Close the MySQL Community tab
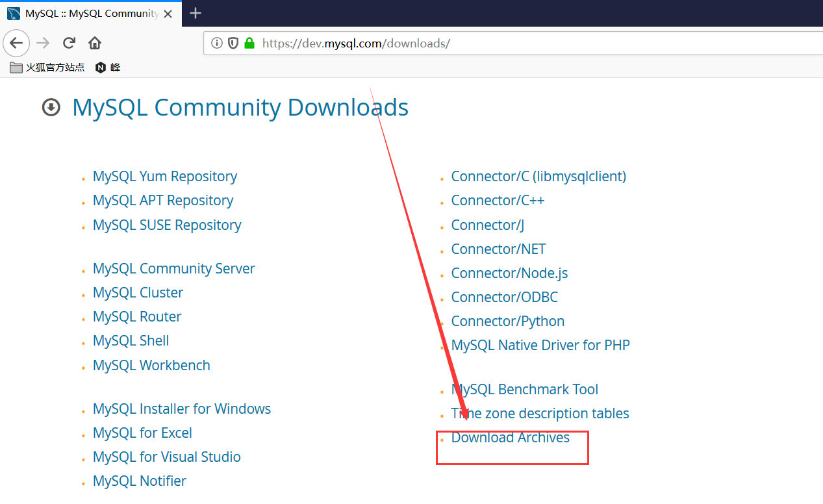823x504 pixels. point(168,14)
